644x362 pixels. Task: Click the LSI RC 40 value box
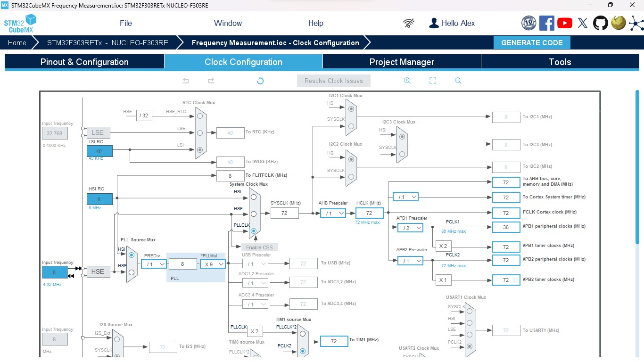(99, 151)
